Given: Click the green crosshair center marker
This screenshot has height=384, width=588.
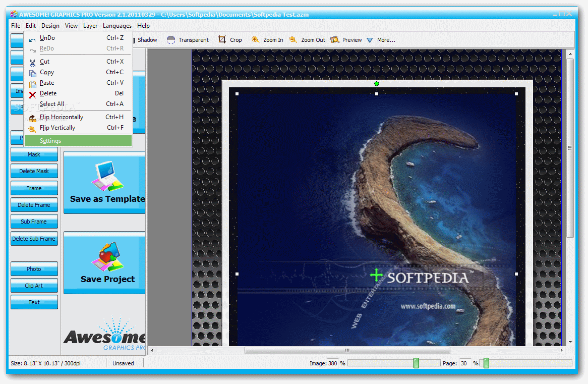Looking at the screenshot, I should tap(377, 275).
